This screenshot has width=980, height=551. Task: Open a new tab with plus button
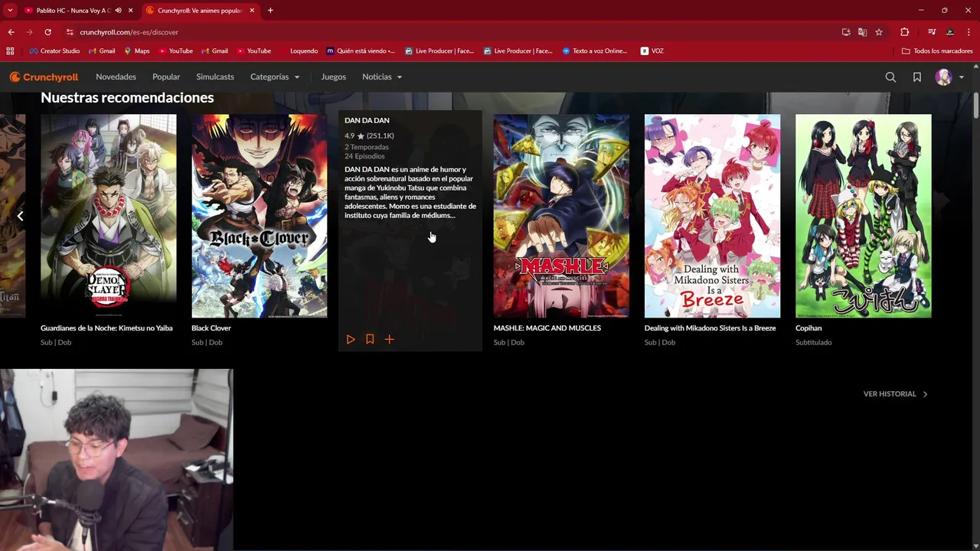click(270, 11)
